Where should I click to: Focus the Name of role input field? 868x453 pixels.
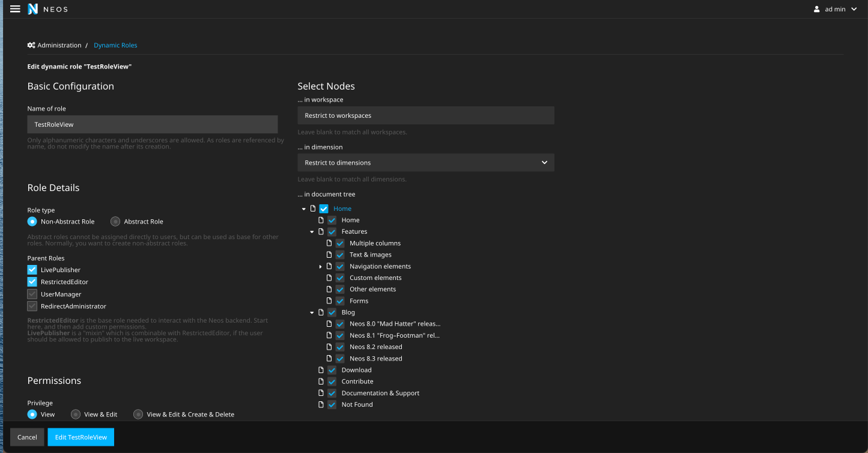153,124
